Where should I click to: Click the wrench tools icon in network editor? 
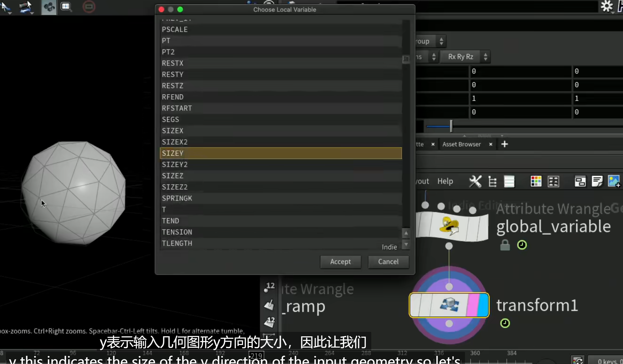click(x=475, y=182)
